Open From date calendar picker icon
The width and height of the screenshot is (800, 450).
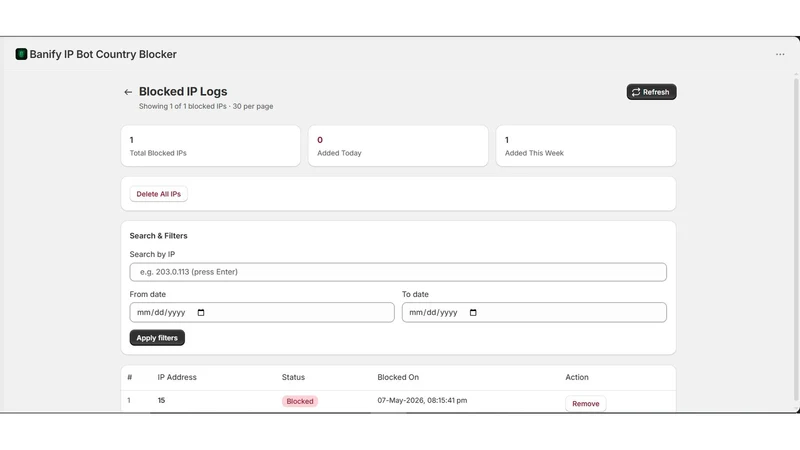pos(201,312)
